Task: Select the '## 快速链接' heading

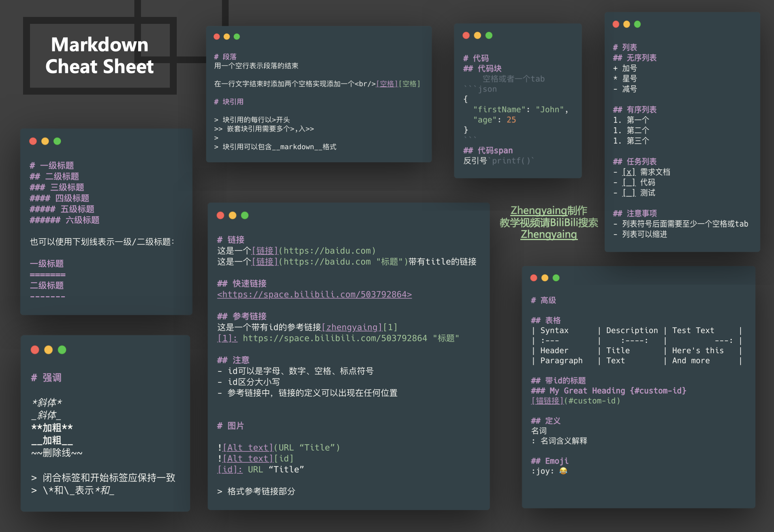Action: [x=242, y=283]
